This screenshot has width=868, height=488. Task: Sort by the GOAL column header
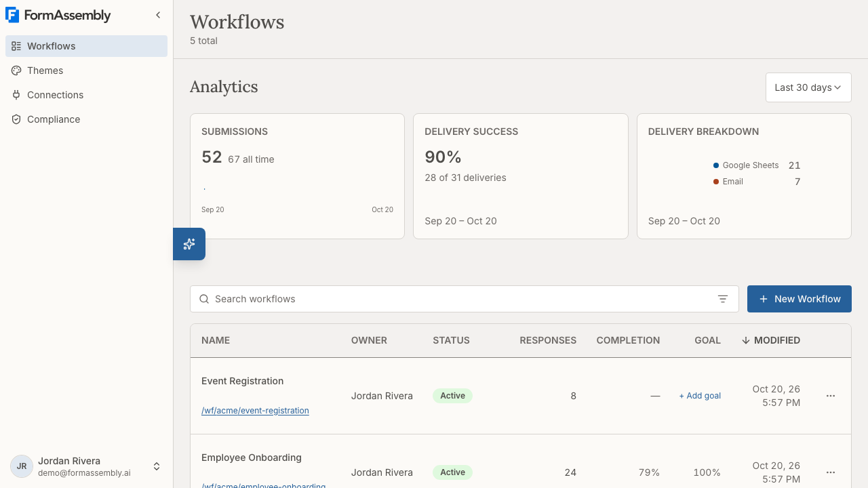pyautogui.click(x=707, y=340)
